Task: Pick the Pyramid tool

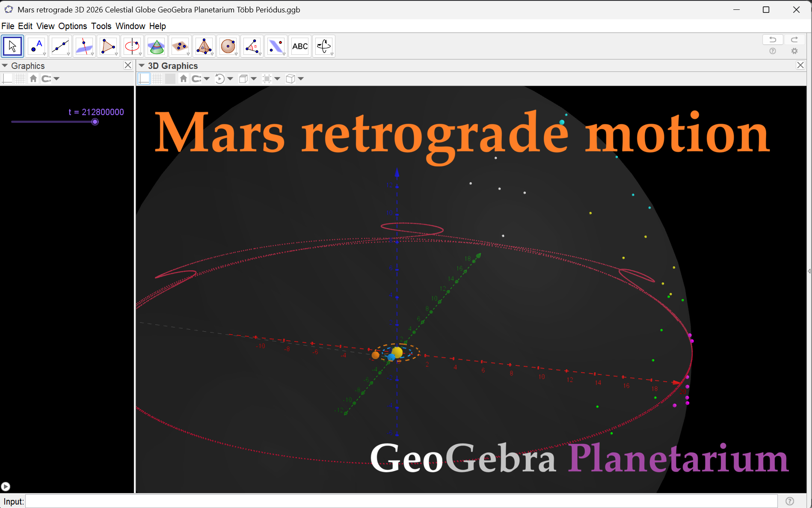Action: coord(204,46)
